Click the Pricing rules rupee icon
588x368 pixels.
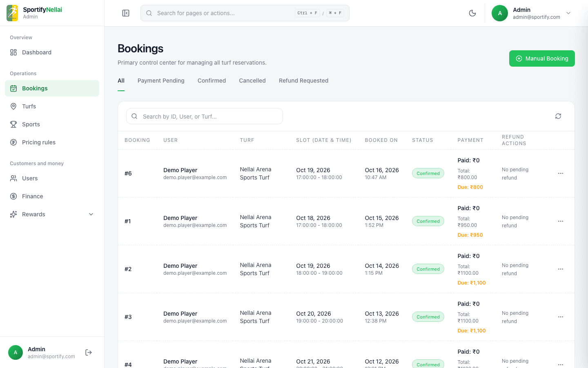click(13, 142)
